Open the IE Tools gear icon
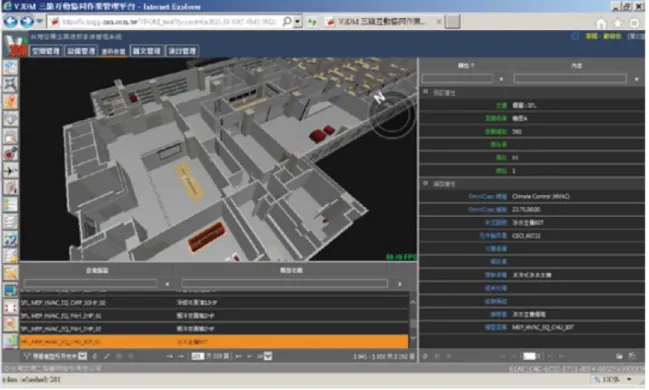The width and height of the screenshot is (649, 390). pyautogui.click(x=634, y=23)
